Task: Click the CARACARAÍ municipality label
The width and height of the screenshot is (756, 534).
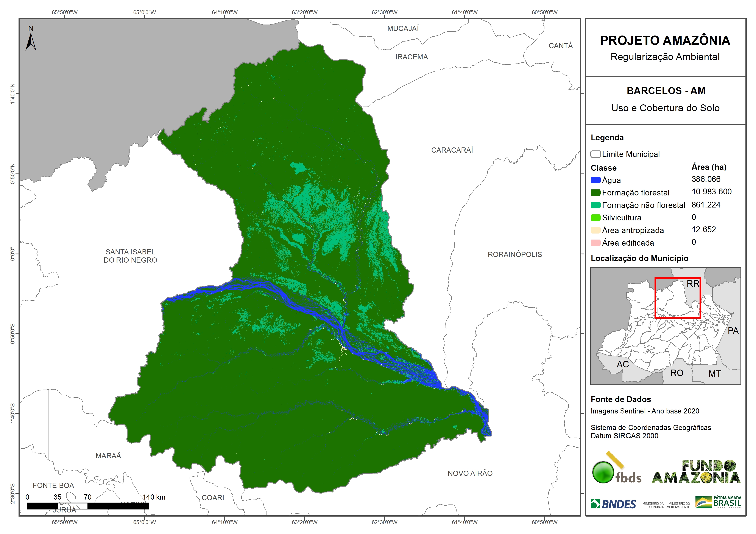Action: point(452,150)
